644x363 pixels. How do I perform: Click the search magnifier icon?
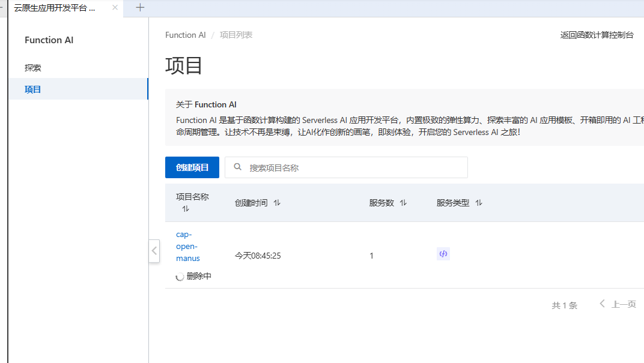pyautogui.click(x=237, y=167)
